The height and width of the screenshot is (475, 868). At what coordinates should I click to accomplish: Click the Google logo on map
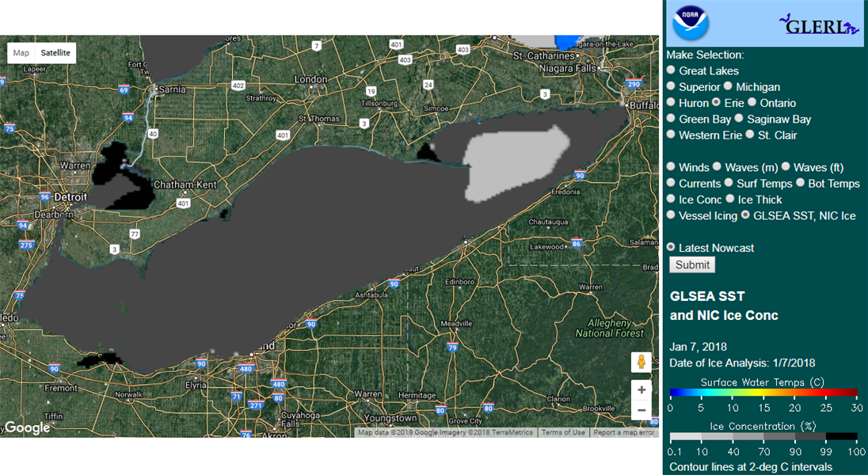tap(27, 428)
